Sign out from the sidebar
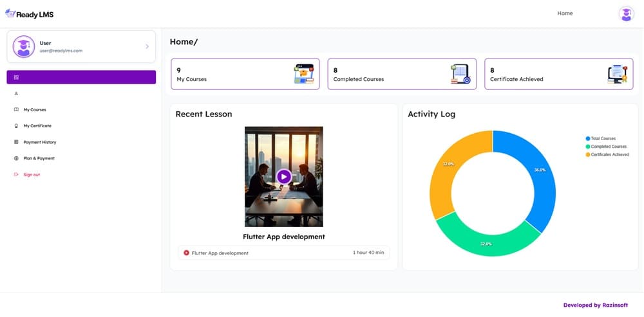This screenshot has height=317, width=644. (x=32, y=175)
